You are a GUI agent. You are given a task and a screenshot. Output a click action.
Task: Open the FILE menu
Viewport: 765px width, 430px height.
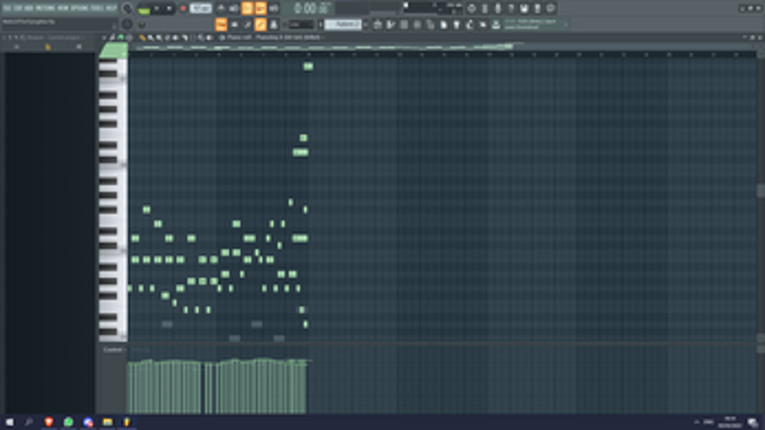[7, 8]
